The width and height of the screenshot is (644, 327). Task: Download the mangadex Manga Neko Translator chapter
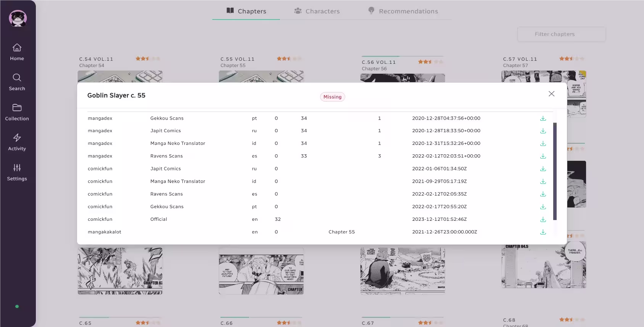tap(543, 144)
